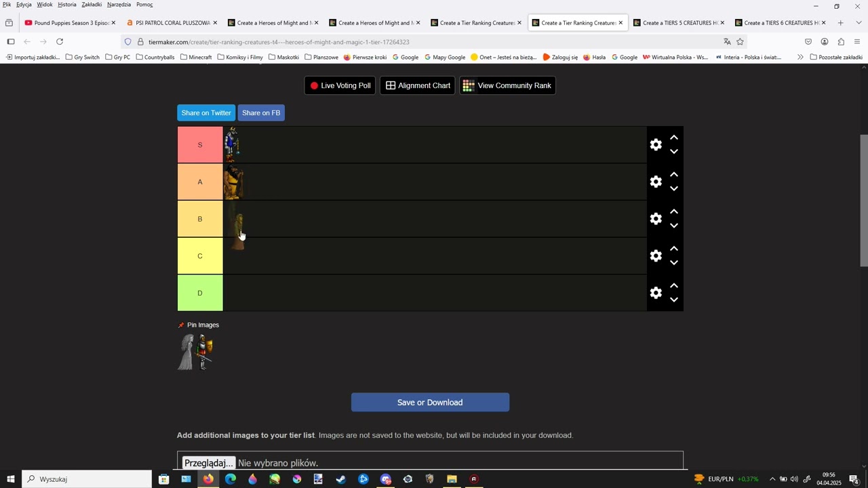Click the Pin Images pushpin icon

coord(181,325)
